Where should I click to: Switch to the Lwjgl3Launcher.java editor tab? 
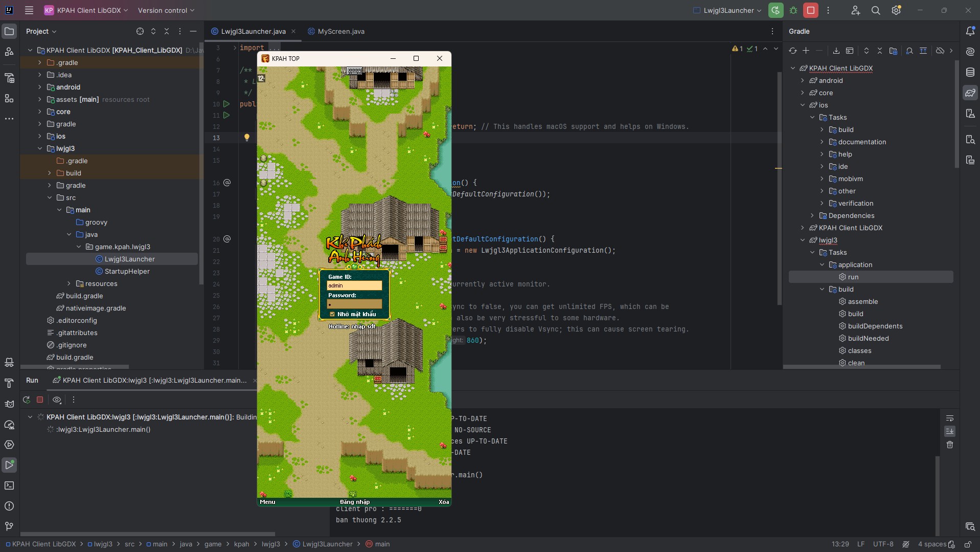[253, 31]
